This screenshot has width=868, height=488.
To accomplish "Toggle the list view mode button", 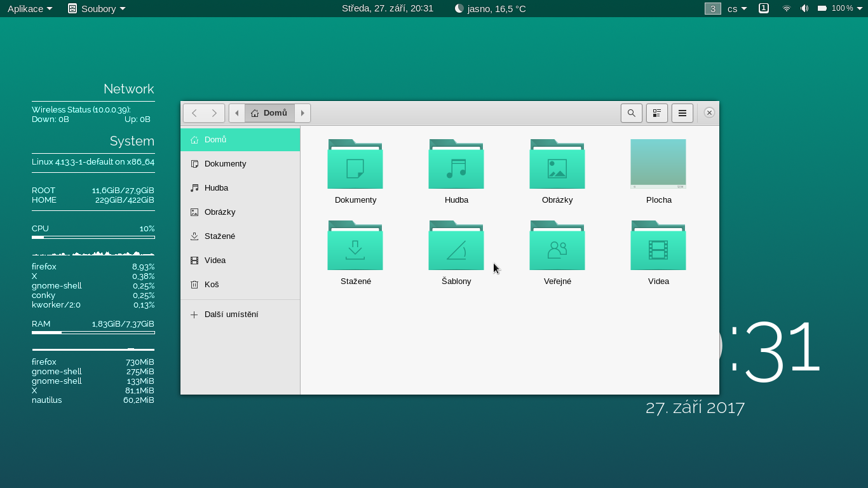I will coord(657,113).
